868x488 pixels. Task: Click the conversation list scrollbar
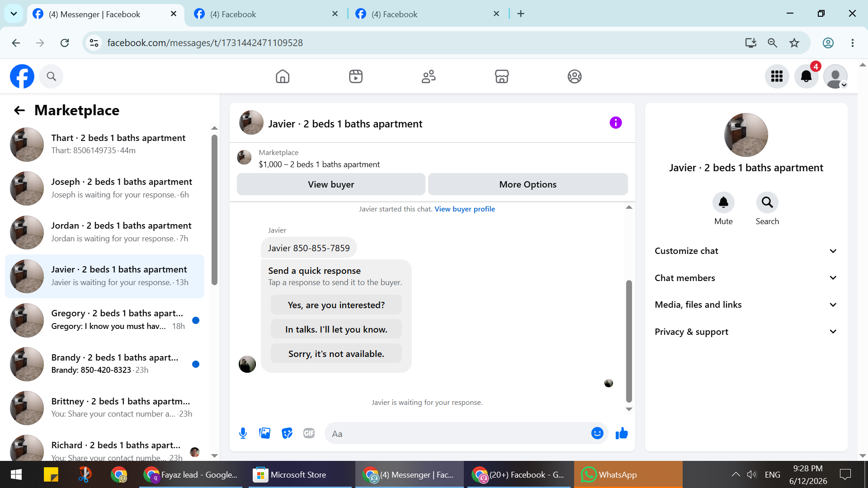click(x=214, y=210)
